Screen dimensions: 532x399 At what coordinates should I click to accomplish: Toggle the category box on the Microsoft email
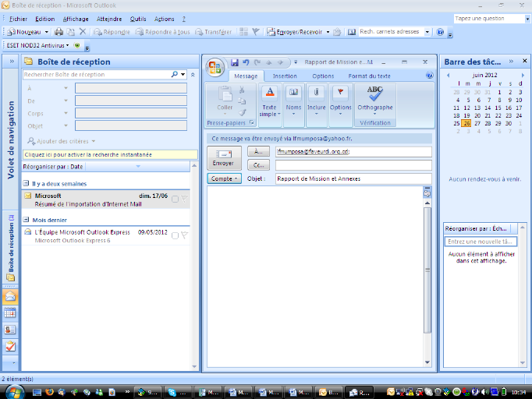[x=175, y=199]
